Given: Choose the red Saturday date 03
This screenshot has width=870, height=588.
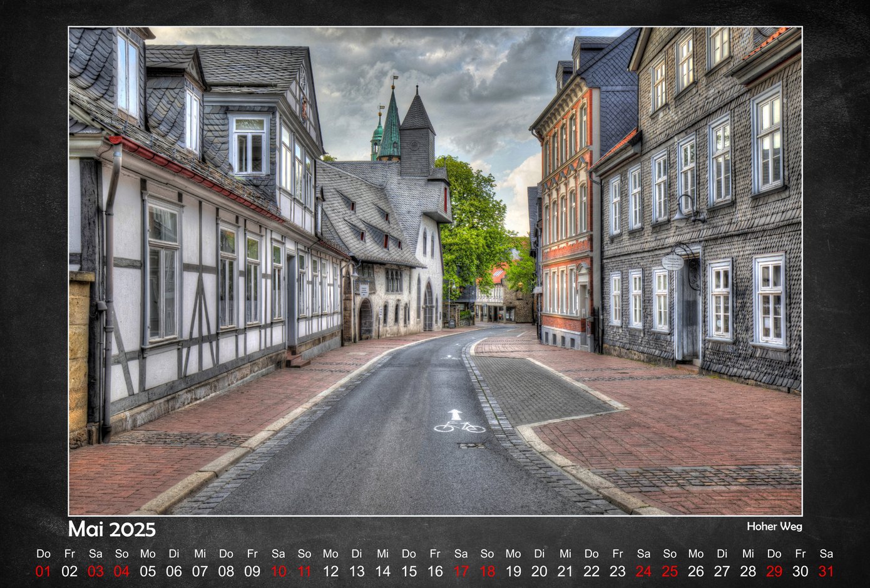Looking at the screenshot, I should click(x=96, y=571).
